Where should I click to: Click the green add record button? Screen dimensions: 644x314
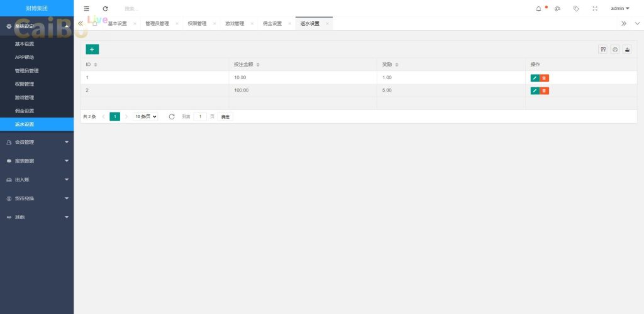coord(92,49)
